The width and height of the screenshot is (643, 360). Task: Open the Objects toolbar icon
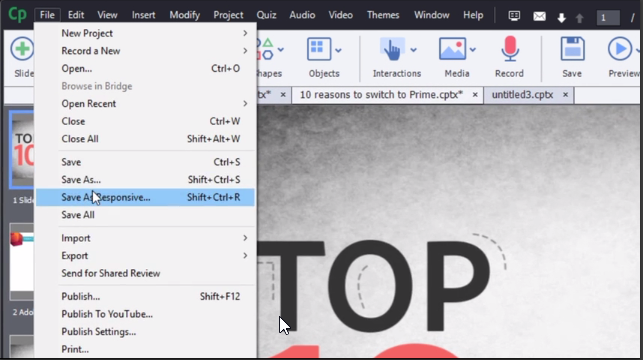(x=319, y=49)
